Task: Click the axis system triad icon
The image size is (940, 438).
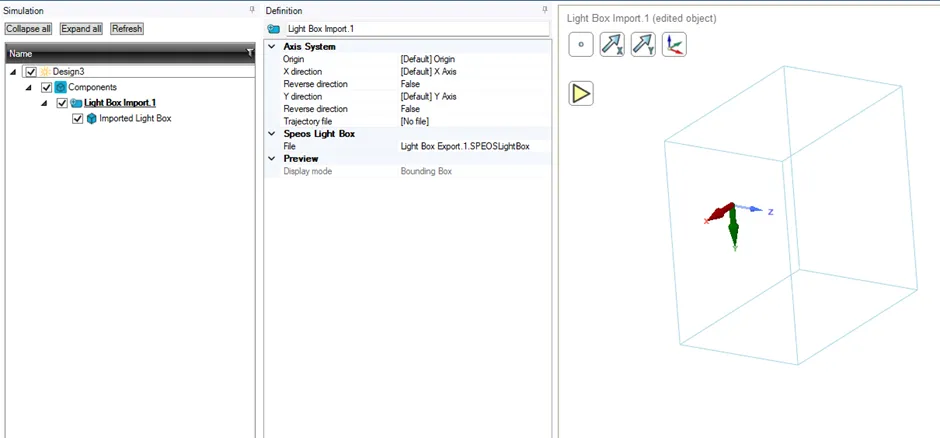Action: (674, 45)
